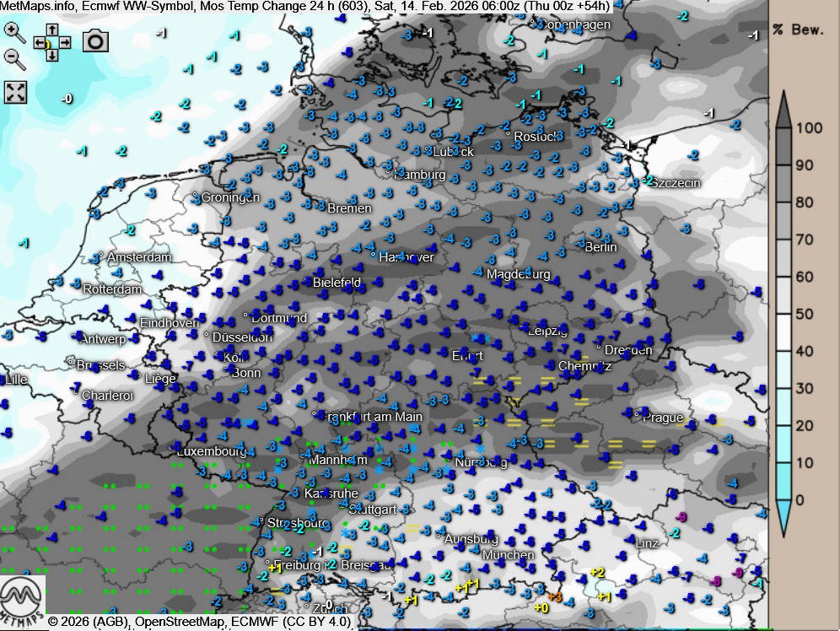840x631 pixels.
Task: Click the Prague city label
Action: click(x=662, y=418)
